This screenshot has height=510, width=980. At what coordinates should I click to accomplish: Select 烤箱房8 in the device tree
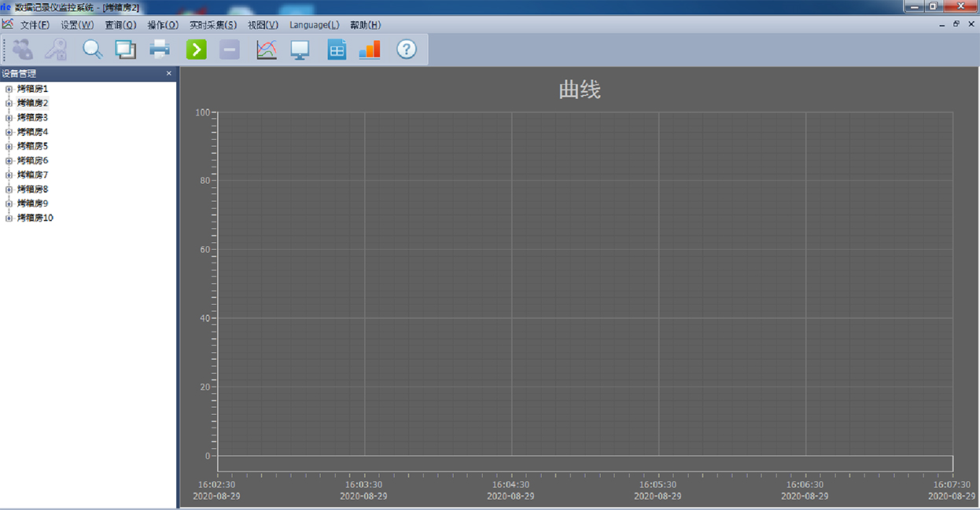(x=32, y=189)
